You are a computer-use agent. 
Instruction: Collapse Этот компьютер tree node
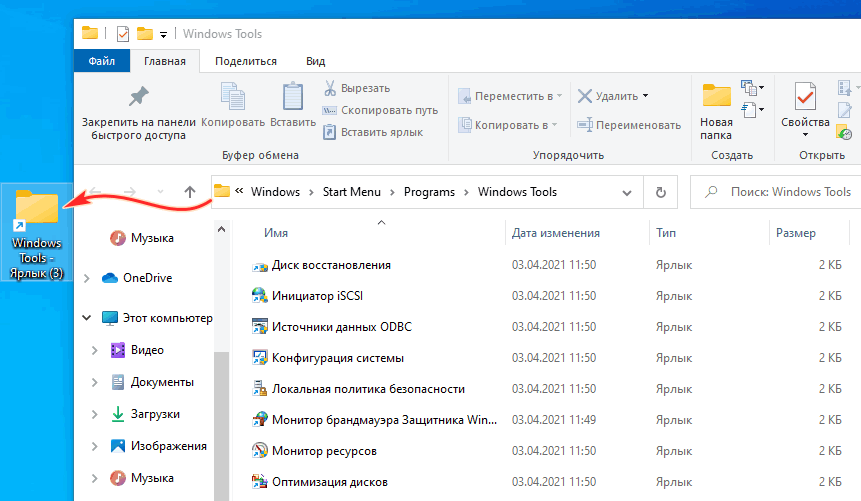pos(86,318)
